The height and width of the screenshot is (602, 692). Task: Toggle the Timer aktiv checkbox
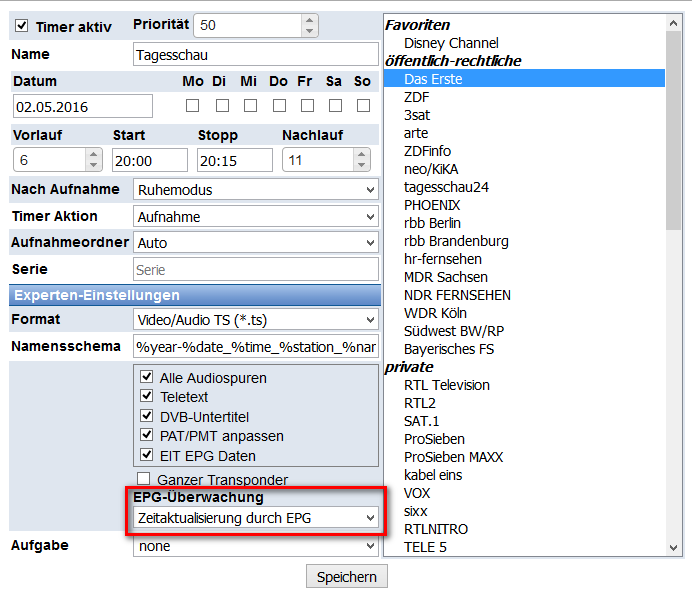tap(21, 26)
